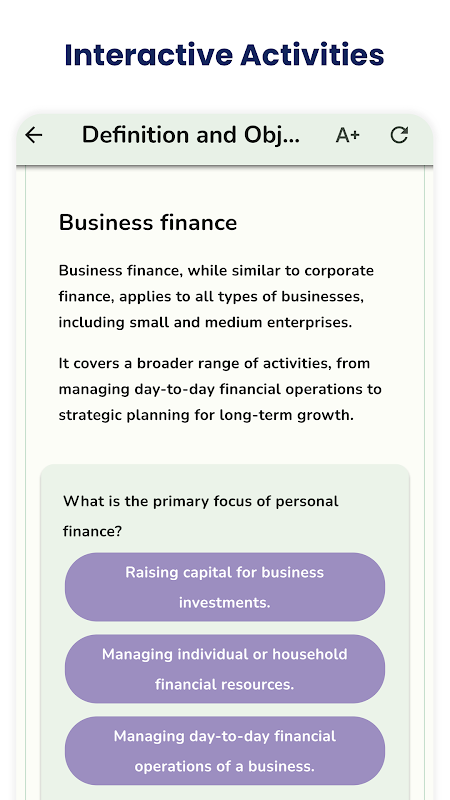Click the 'Business finance' section heading

point(148,223)
